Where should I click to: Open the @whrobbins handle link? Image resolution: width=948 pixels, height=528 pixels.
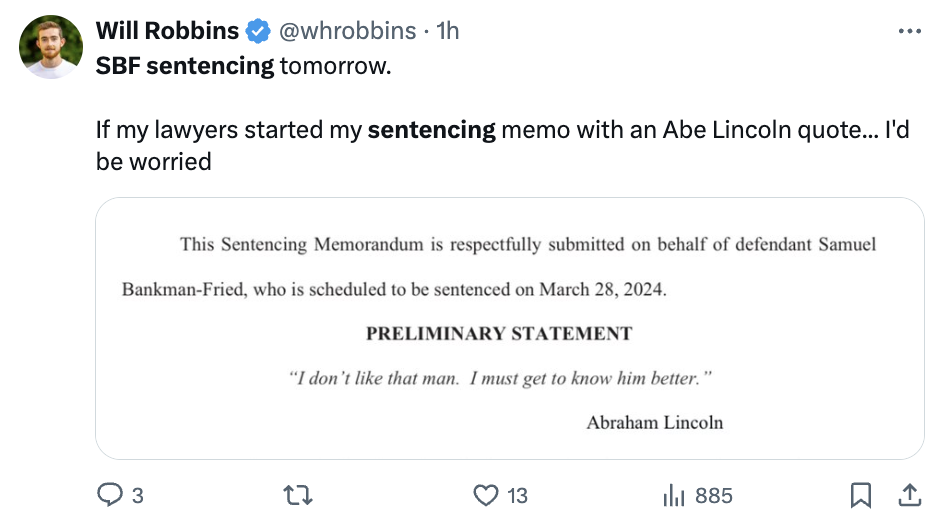[347, 31]
